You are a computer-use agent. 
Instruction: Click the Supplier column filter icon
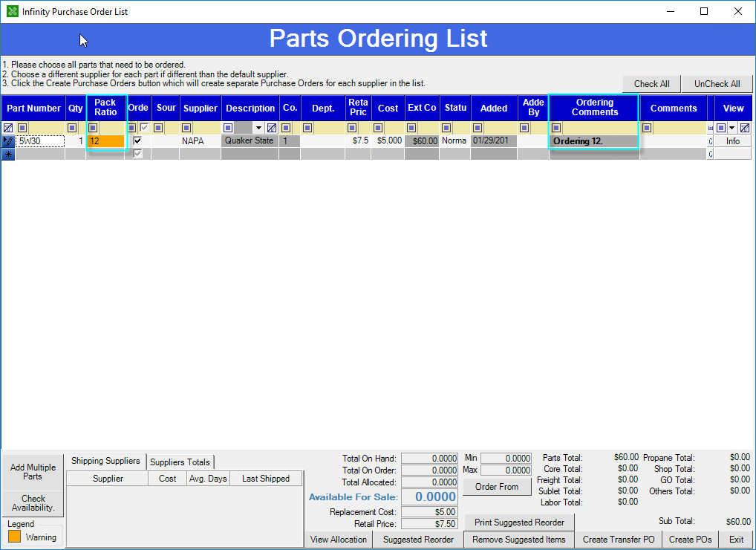point(186,128)
